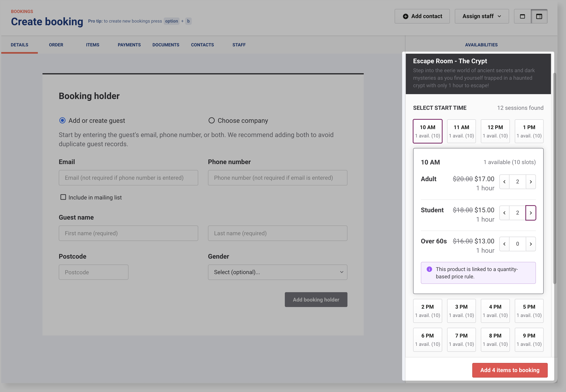
Task: Pick the 4 PM session
Action: (495, 311)
